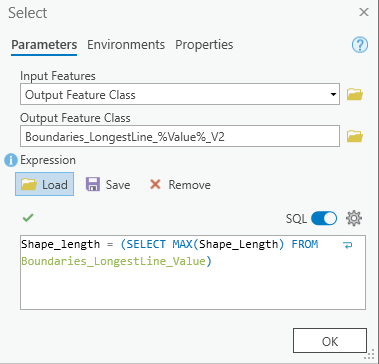The height and width of the screenshot is (364, 379).
Task: Close the Select dialog
Action: pyautogui.click(x=364, y=13)
